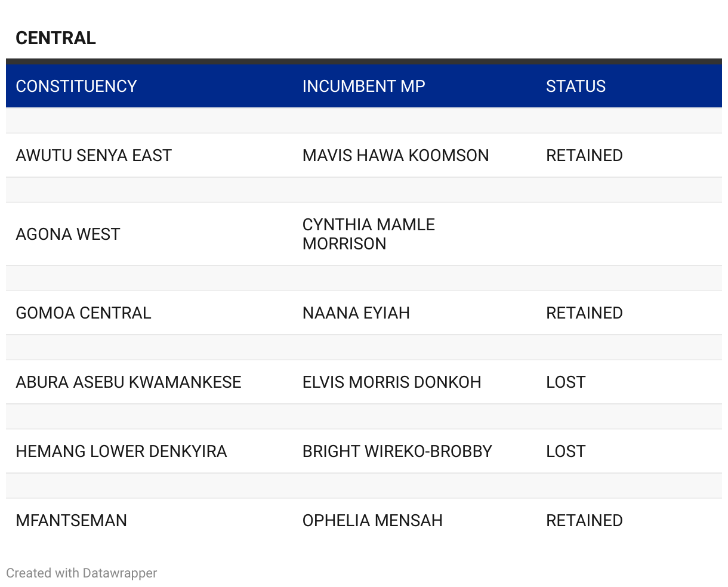Screen dimensions: 728x587
Task: Click the STATUS column header
Action: (575, 86)
